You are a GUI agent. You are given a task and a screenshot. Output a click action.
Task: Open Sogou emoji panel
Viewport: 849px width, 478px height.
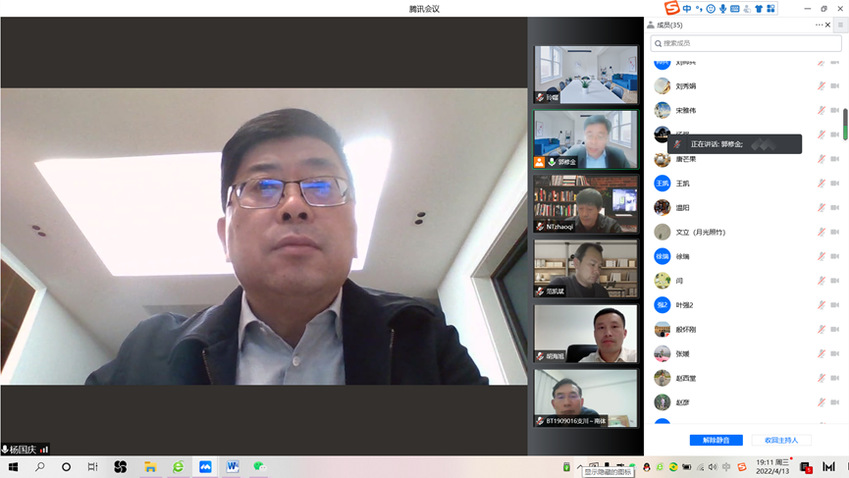click(711, 9)
